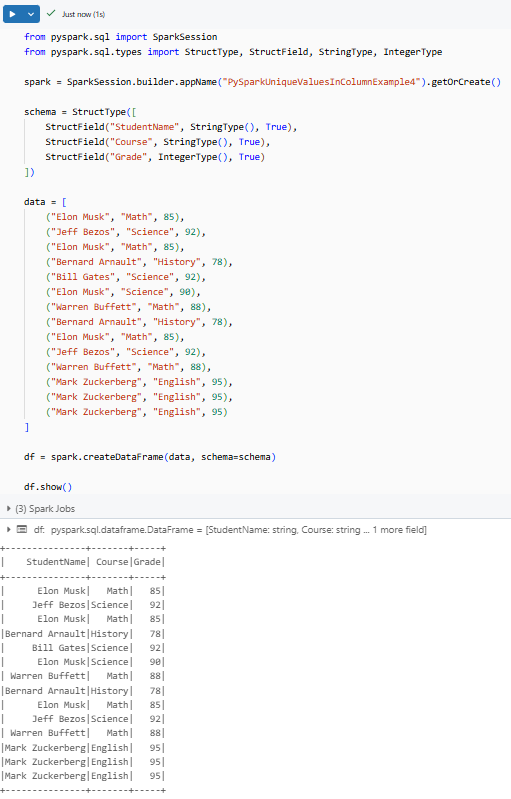511x799 pixels.
Task: Click last 'Mark Zuckerberg' output row
Action: 84,776
